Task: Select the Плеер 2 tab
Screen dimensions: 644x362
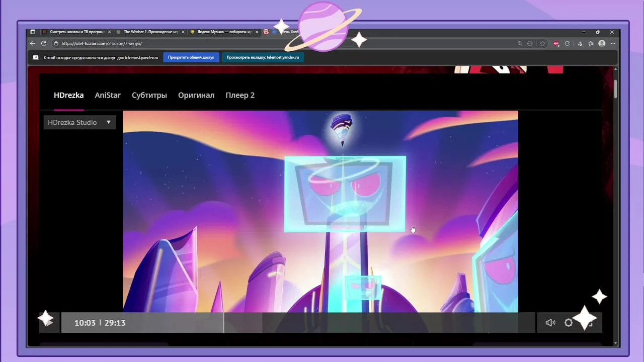Action: pos(240,95)
